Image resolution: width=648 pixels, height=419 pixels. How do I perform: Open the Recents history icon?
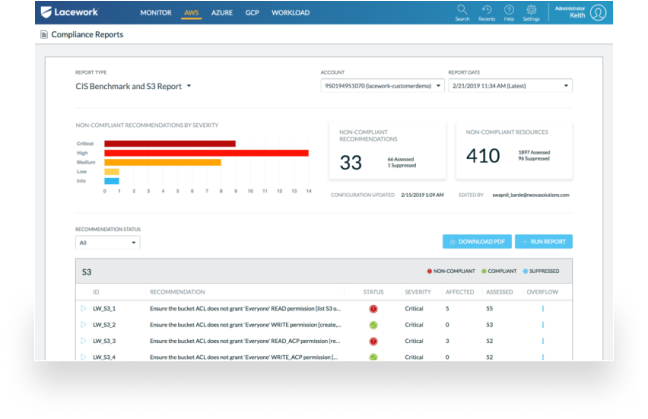(x=486, y=12)
